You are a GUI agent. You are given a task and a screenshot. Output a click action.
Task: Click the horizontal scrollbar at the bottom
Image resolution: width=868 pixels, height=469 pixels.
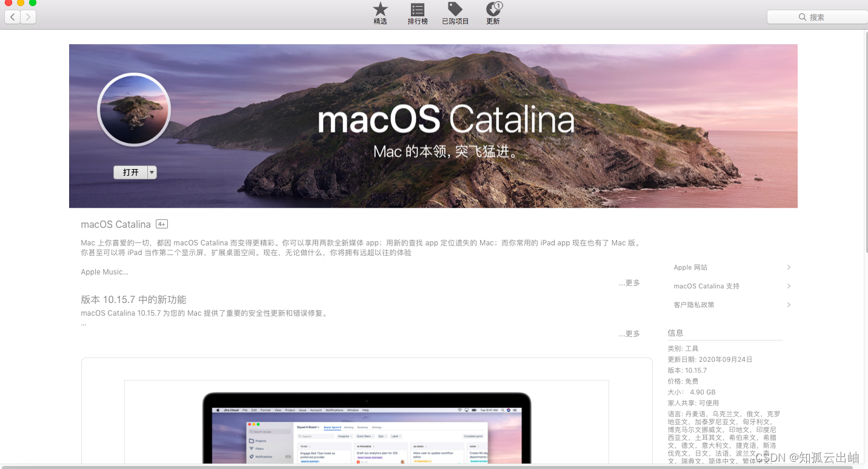[426, 467]
